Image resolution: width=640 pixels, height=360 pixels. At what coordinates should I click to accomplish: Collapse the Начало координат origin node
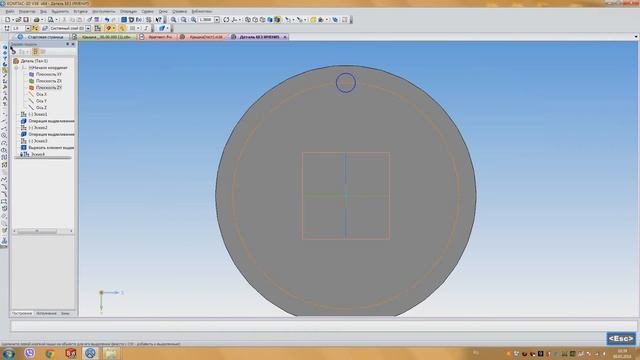17,68
